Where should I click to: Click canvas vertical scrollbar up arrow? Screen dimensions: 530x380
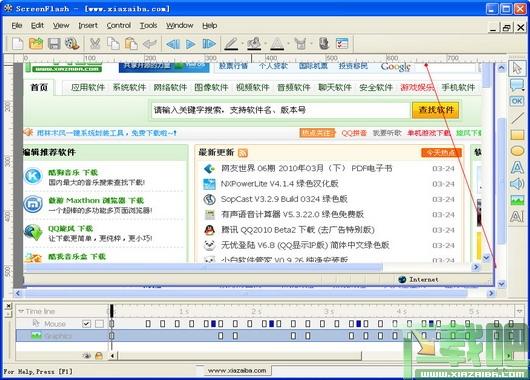(x=501, y=68)
